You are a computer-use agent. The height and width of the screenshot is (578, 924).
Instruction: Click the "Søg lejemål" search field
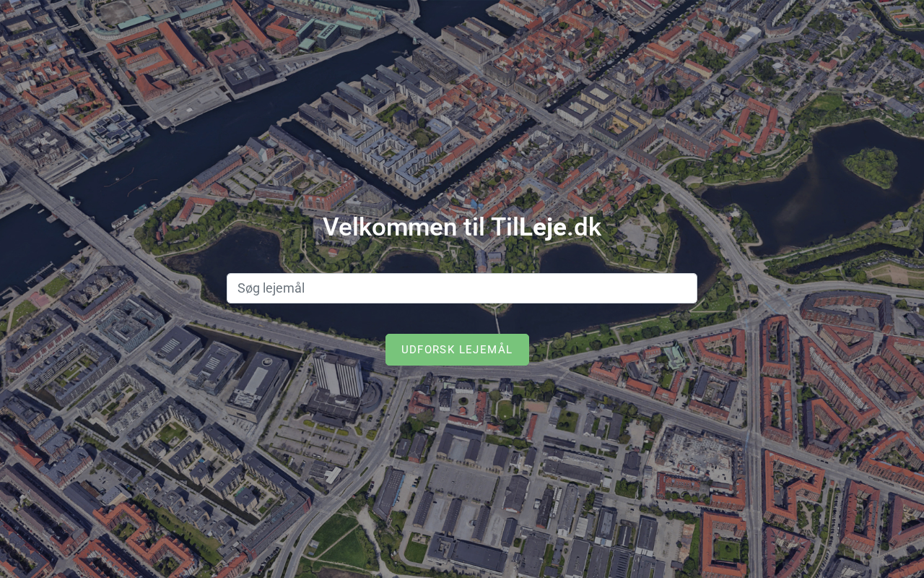pyautogui.click(x=462, y=288)
